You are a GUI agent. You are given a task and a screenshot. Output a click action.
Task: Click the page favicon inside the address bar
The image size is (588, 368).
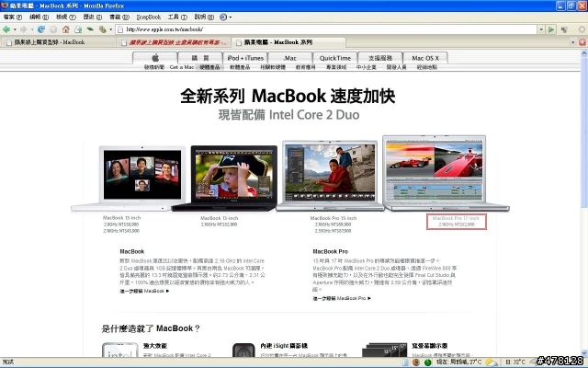120,29
